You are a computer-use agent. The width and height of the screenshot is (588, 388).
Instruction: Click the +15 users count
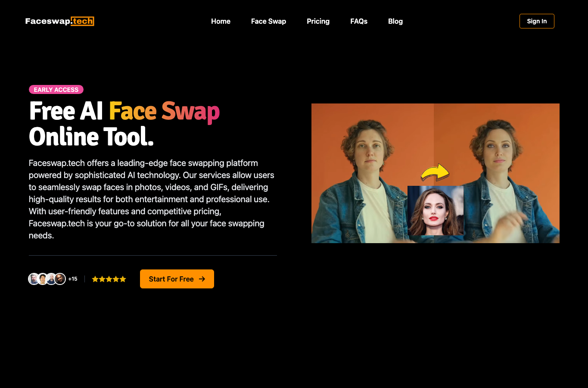click(x=73, y=279)
